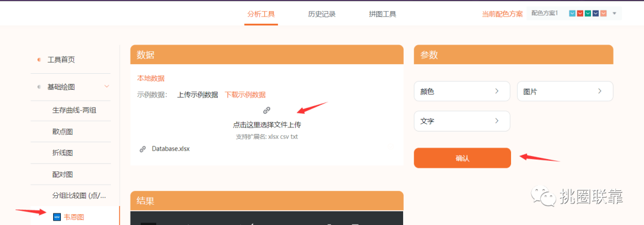Open the 拼图工具 tab
Screen dimensions: 644x225
(x=382, y=14)
